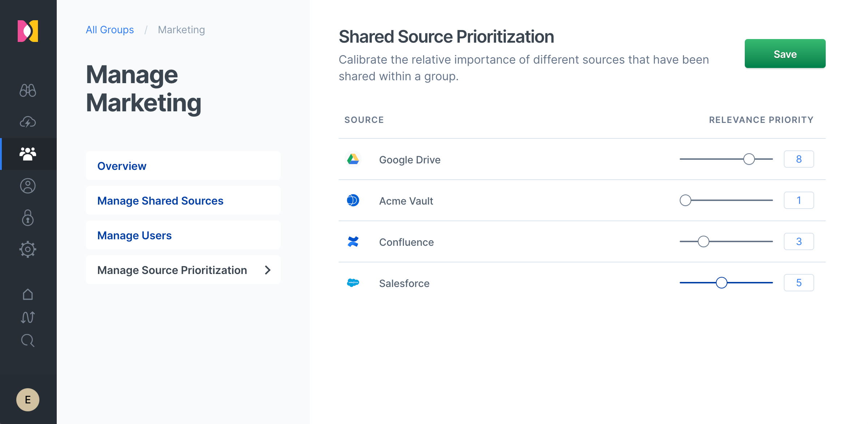868x424 pixels.
Task: Focus the Google Drive priority value field
Action: pos(799,159)
